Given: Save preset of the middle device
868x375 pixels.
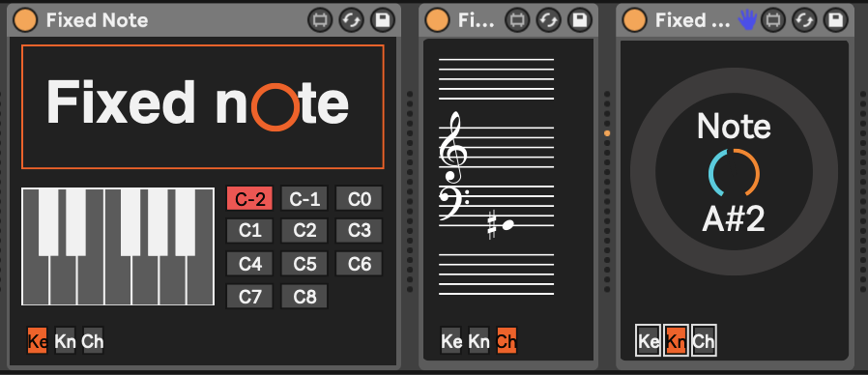Looking at the screenshot, I should pyautogui.click(x=580, y=20).
